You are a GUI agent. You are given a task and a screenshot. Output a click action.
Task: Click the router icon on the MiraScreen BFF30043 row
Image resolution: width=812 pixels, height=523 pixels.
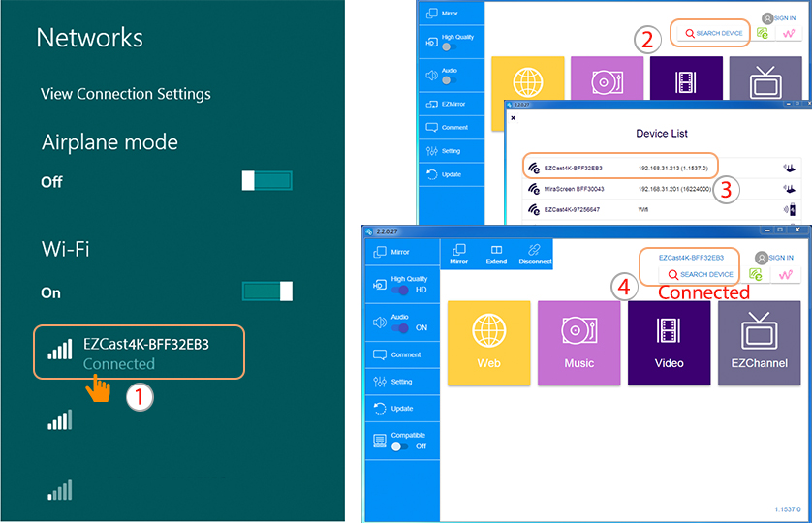click(789, 189)
